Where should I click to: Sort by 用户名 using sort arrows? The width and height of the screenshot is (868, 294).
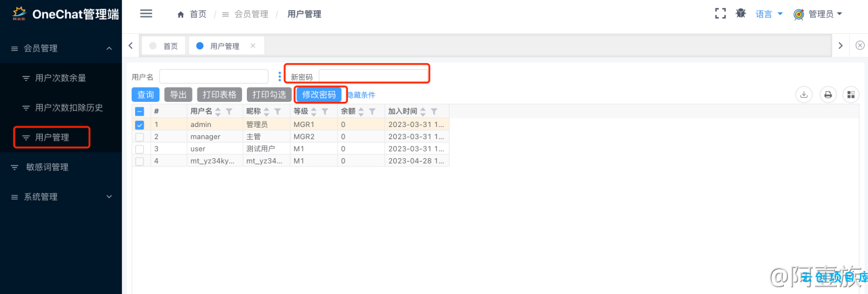tap(218, 111)
